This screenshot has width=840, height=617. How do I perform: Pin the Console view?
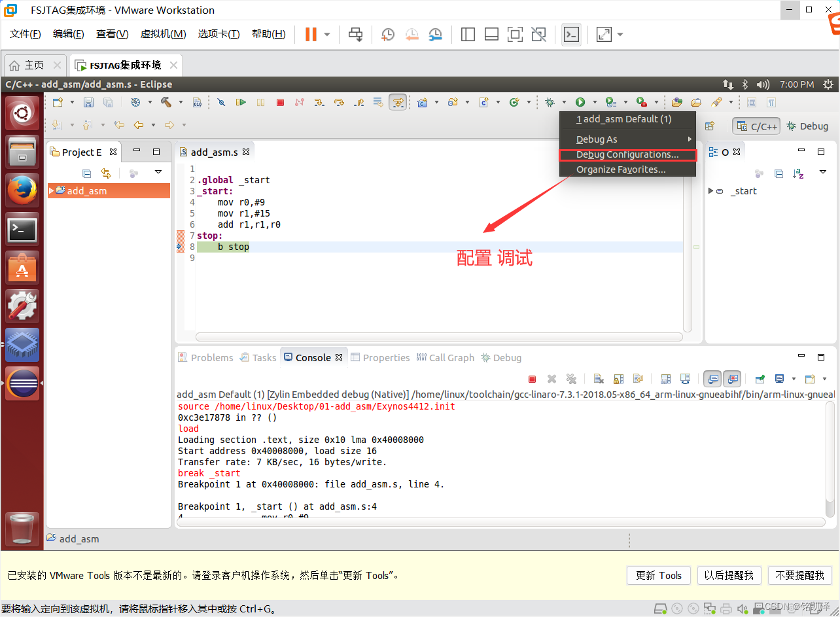(760, 379)
